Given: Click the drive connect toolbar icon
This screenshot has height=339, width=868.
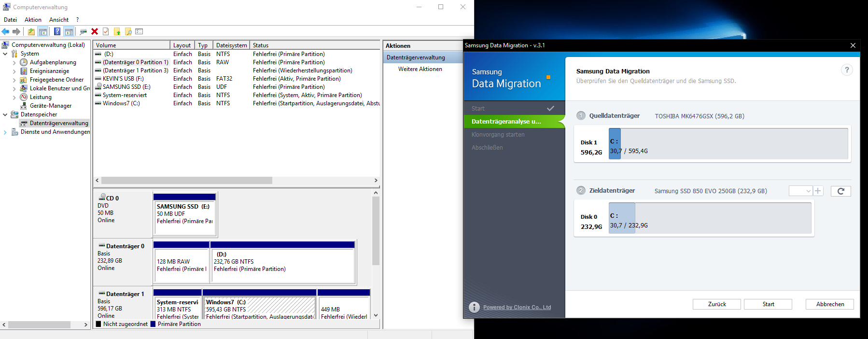Looking at the screenshot, I should coord(83,31).
